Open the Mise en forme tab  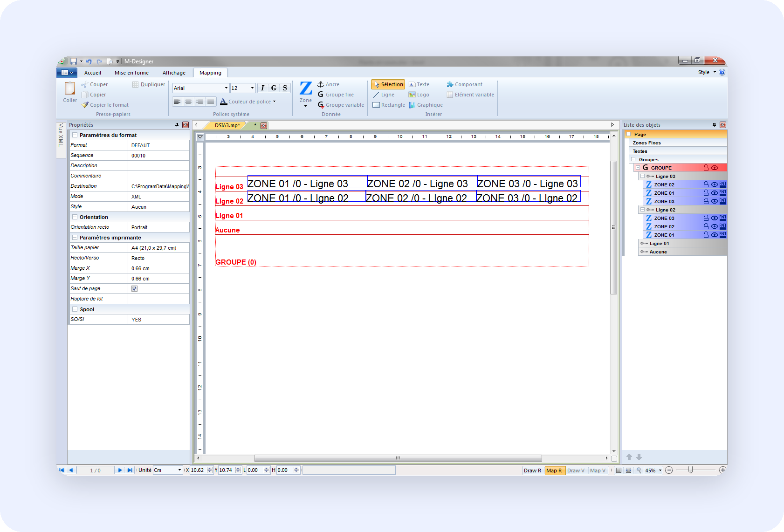pyautogui.click(x=131, y=73)
